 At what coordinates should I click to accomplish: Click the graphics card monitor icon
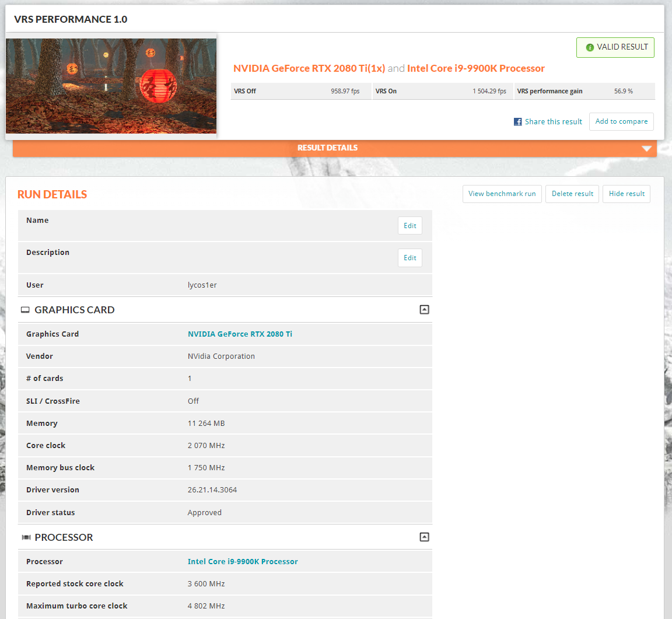[25, 310]
